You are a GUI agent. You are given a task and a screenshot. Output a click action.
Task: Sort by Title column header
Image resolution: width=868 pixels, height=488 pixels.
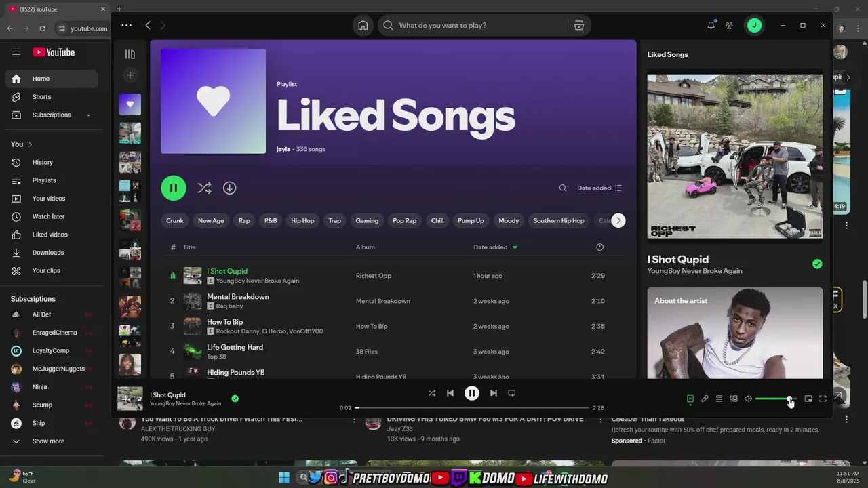(189, 247)
